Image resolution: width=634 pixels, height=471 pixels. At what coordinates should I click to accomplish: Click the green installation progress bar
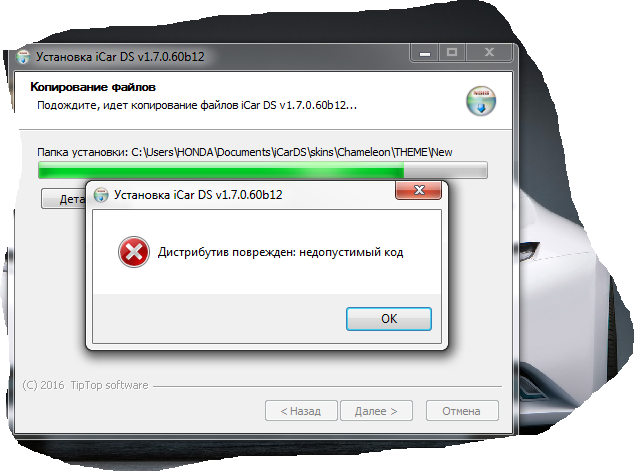point(221,170)
